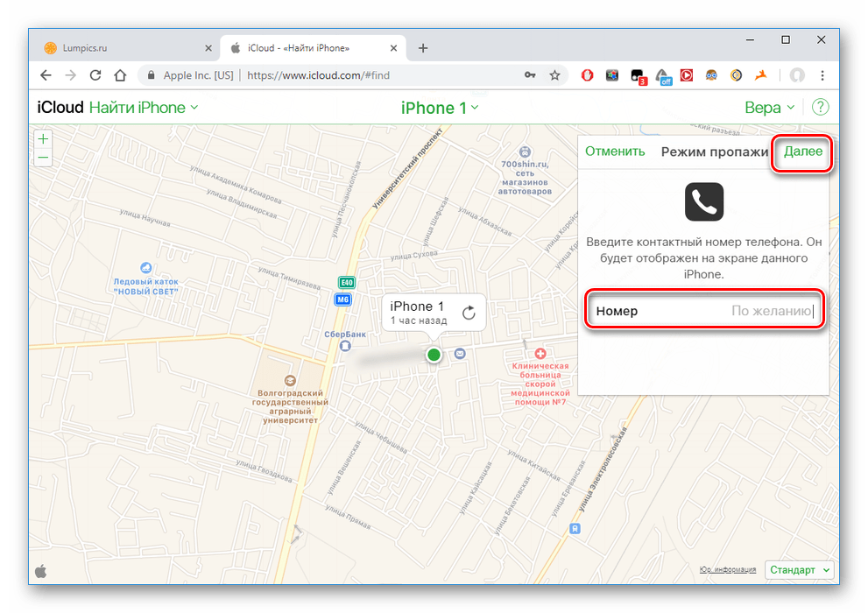Expand the iPhone 1 devices dropdown
The width and height of the screenshot is (868, 613).
440,108
